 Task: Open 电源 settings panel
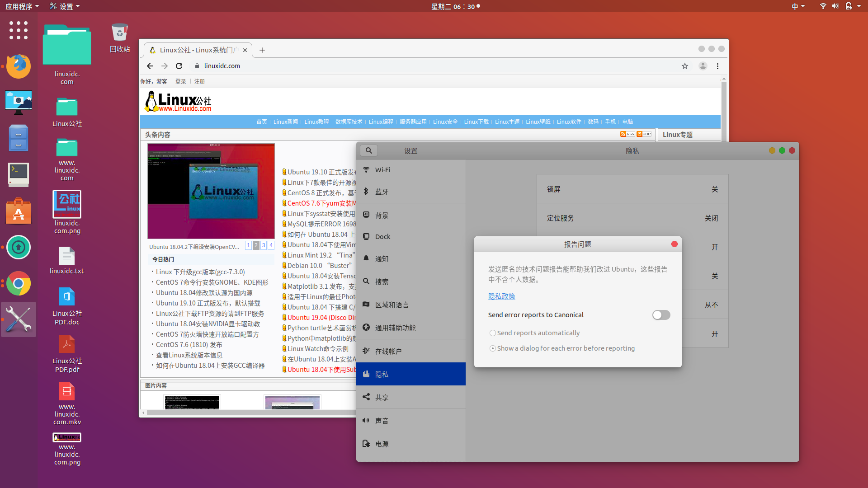coord(410,444)
